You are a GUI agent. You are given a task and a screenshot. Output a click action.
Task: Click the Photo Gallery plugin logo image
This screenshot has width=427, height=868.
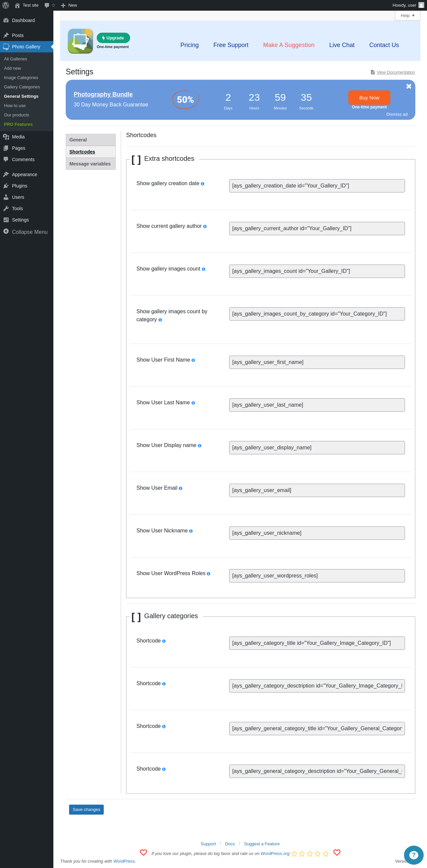pyautogui.click(x=80, y=41)
